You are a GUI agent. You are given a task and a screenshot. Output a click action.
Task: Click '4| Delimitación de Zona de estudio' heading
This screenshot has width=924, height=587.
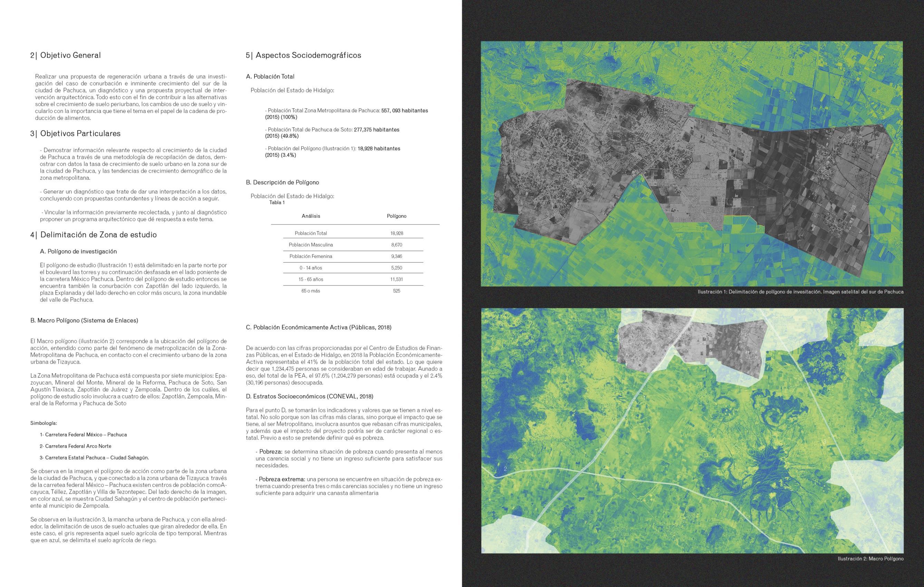(93, 234)
